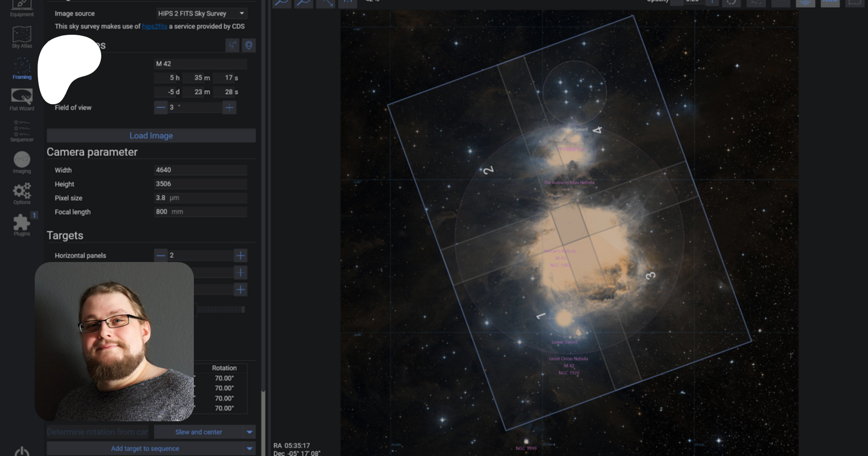Click the rotation slider track

(221, 309)
